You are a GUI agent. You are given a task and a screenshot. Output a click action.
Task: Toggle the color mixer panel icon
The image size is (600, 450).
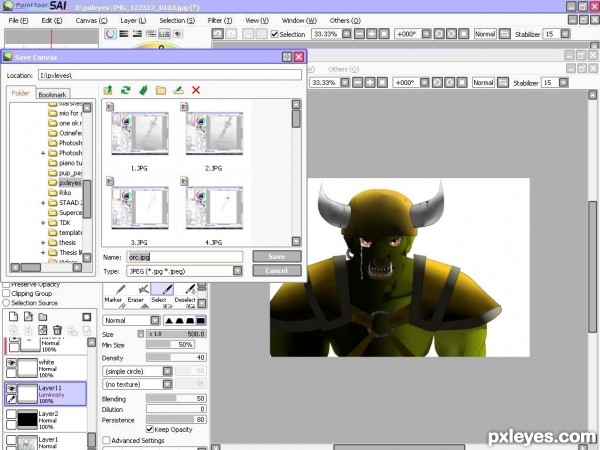pyautogui.click(x=151, y=34)
